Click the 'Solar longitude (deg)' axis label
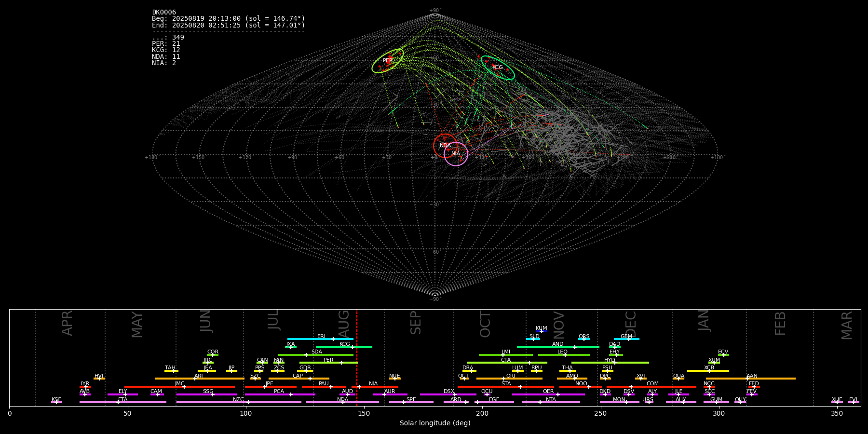Screen dimensions: 868x434 click(435, 423)
